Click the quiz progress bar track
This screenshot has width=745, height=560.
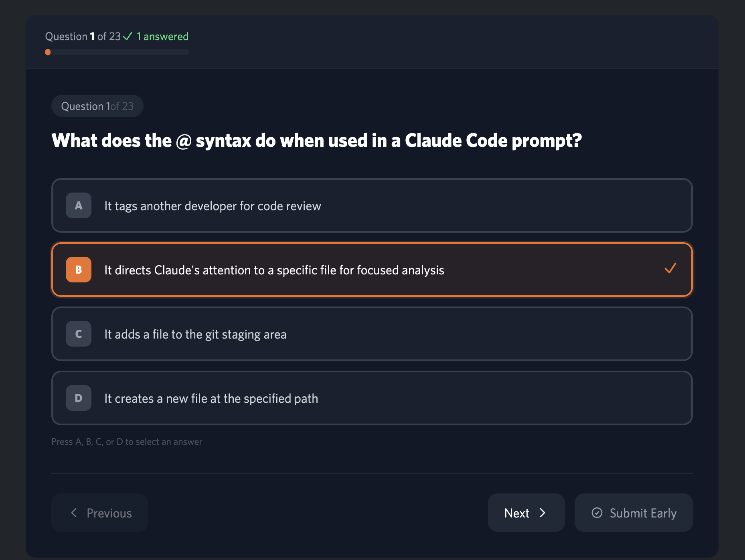[x=120, y=52]
